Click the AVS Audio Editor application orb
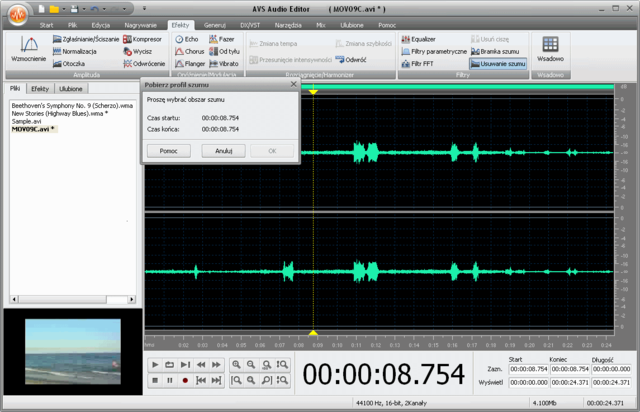Screen dimensions: 640x412 pyautogui.click(x=18, y=16)
